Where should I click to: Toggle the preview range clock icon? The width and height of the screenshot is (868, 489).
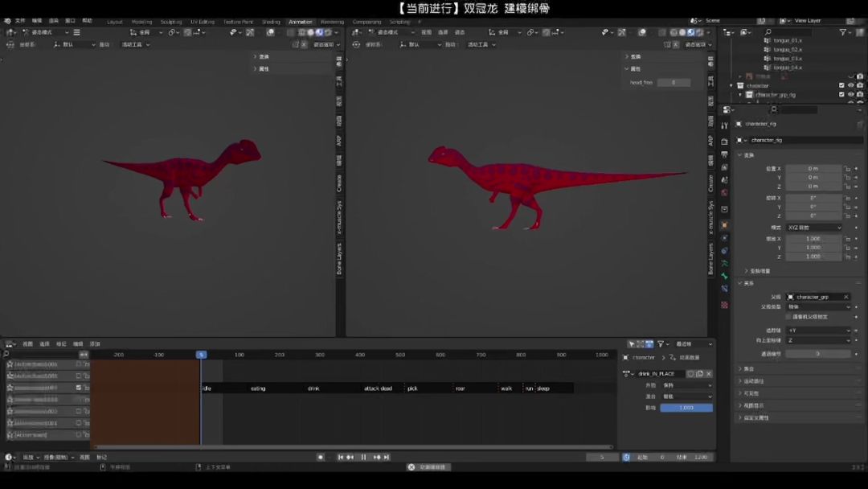pos(626,457)
